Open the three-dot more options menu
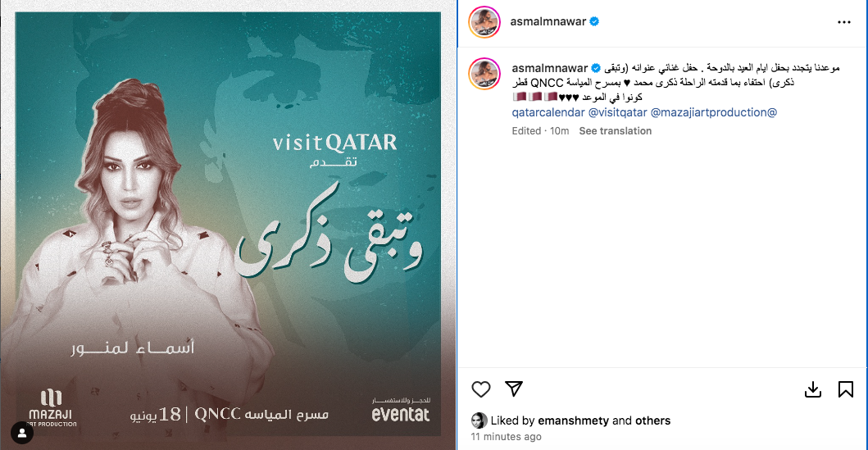The height and width of the screenshot is (450, 868). pyautogui.click(x=843, y=22)
